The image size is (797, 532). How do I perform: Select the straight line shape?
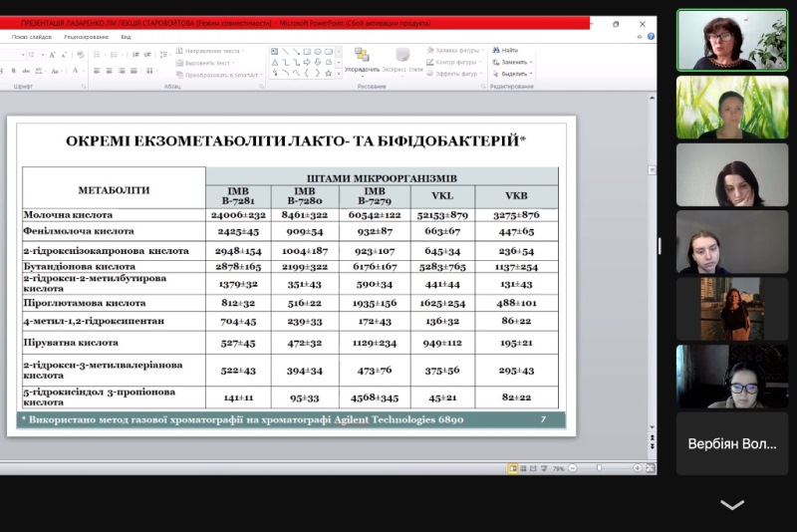coord(286,52)
